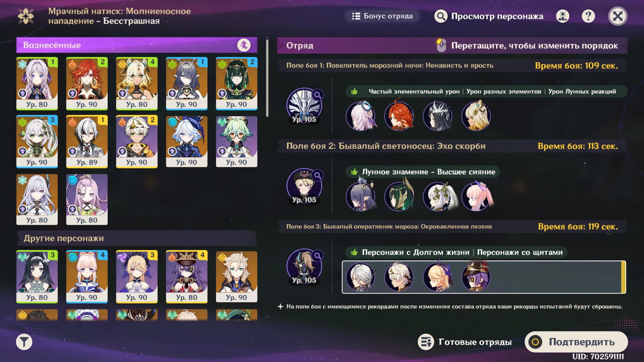The width and height of the screenshot is (644, 362).
Task: Select the level 89 pyro character card
Action: (x=87, y=141)
